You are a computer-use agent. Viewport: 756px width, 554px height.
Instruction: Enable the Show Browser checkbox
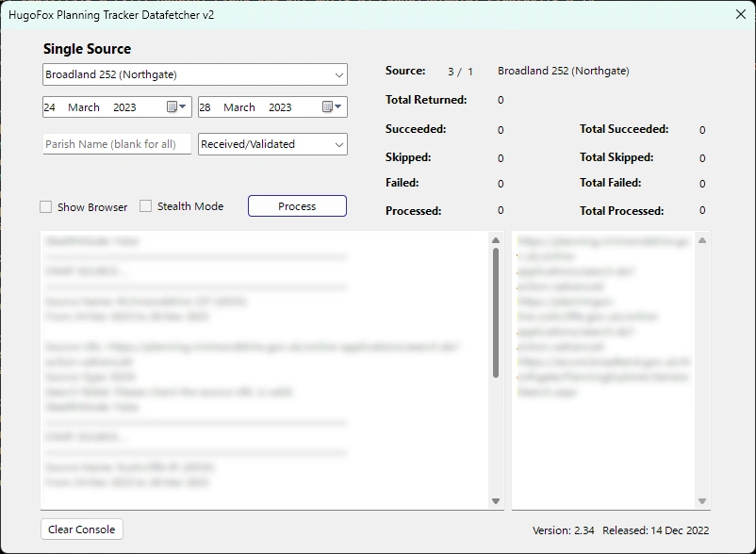coord(46,207)
